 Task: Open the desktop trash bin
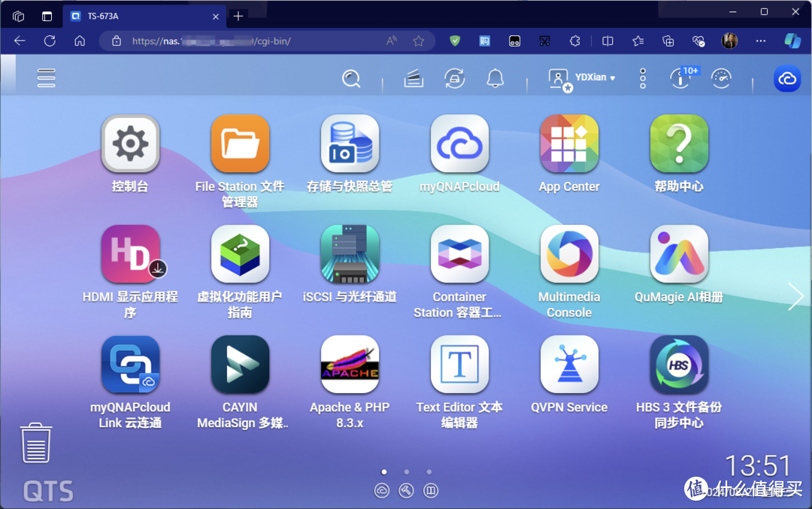35,442
